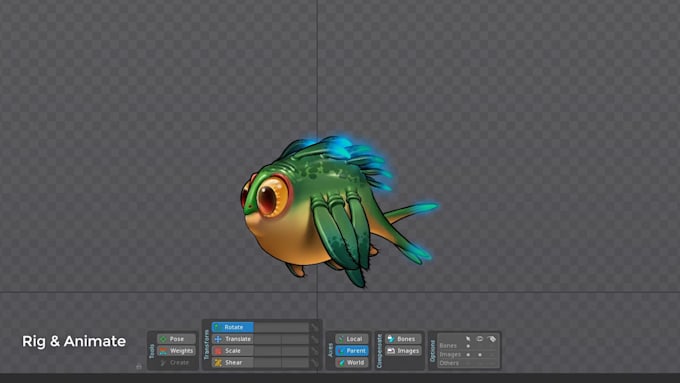This screenshot has width=680, height=383.
Task: Click the name tag column icon in Options
Action: [492, 338]
